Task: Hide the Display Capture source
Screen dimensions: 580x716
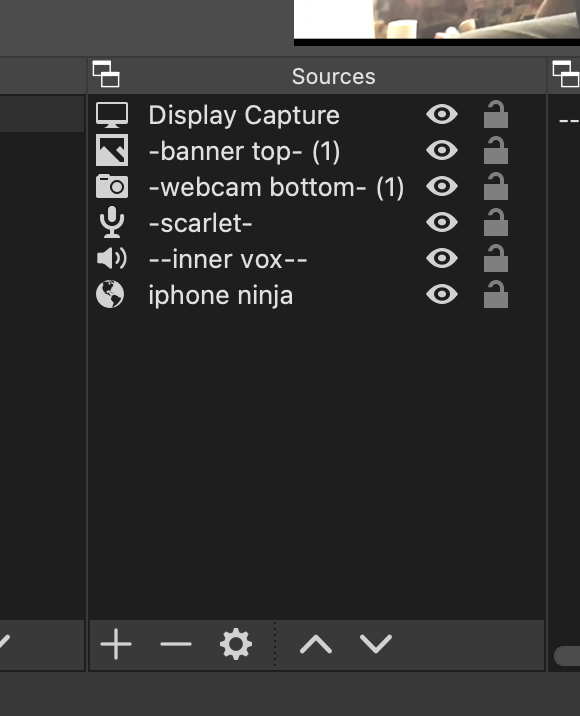Action: [442, 114]
